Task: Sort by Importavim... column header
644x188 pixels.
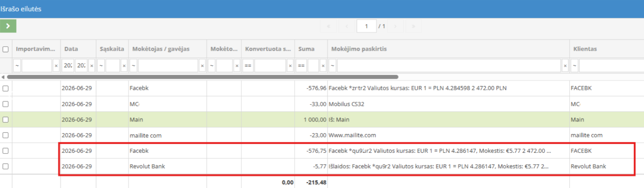Action: [35, 49]
